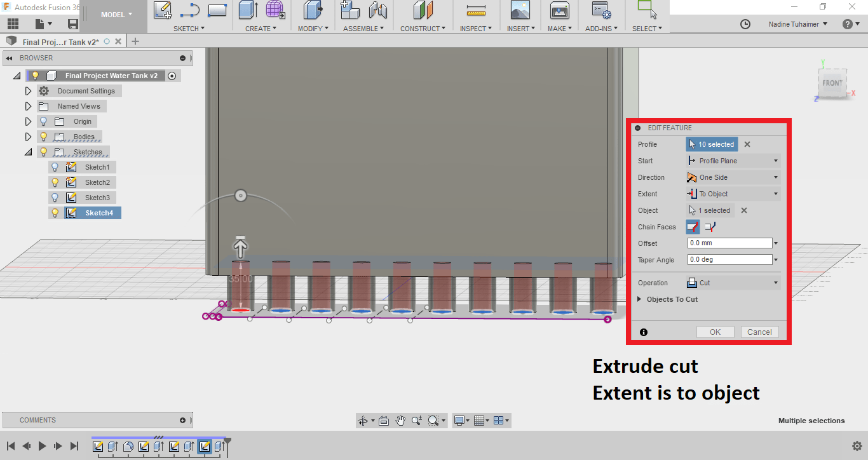Viewport: 868px width, 460px height.
Task: Click the Offset Plane construct icon
Action: click(423, 10)
